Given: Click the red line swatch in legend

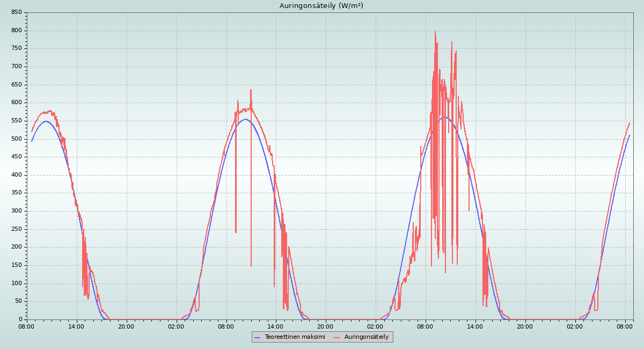Looking at the screenshot, I should [337, 337].
